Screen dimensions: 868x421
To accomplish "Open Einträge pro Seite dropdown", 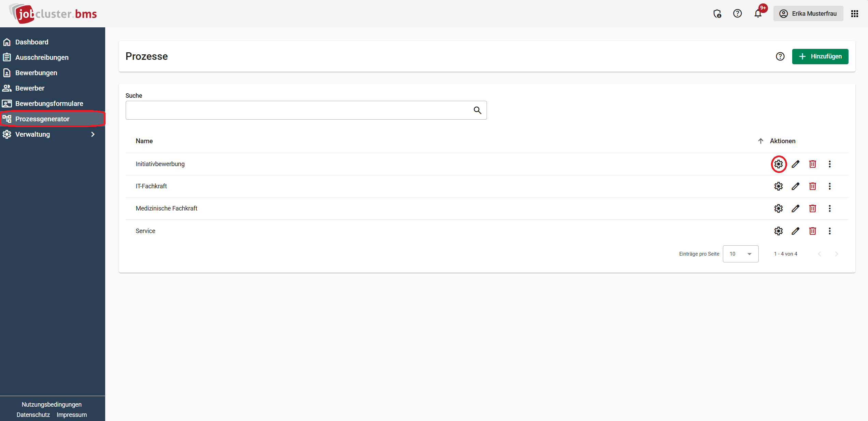I will 740,254.
